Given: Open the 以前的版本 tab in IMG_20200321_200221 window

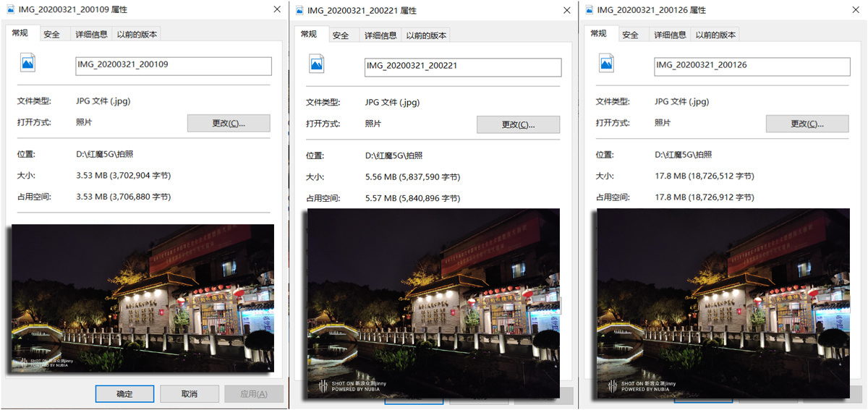Looking at the screenshot, I should click(426, 35).
